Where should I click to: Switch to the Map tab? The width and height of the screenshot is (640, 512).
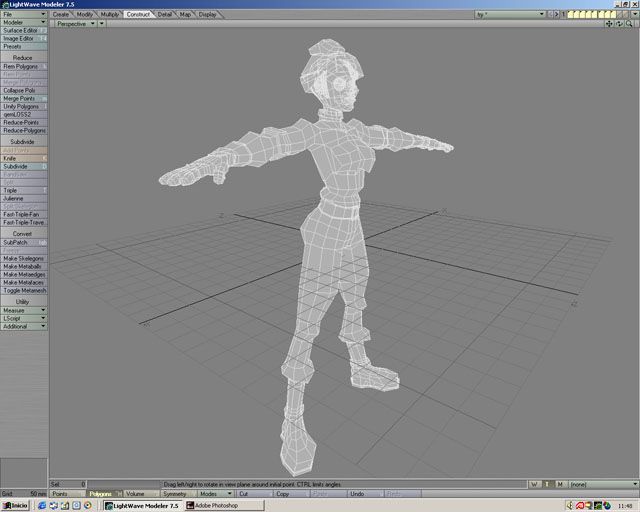point(185,14)
